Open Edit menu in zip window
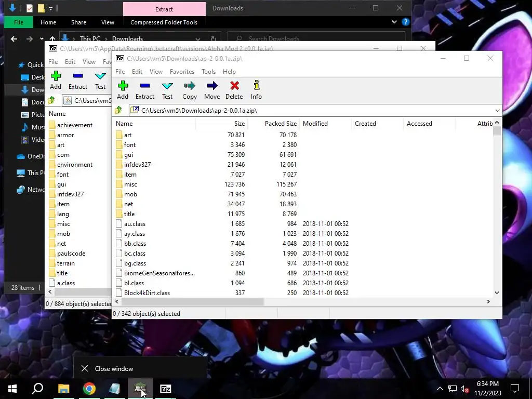 tap(137, 72)
